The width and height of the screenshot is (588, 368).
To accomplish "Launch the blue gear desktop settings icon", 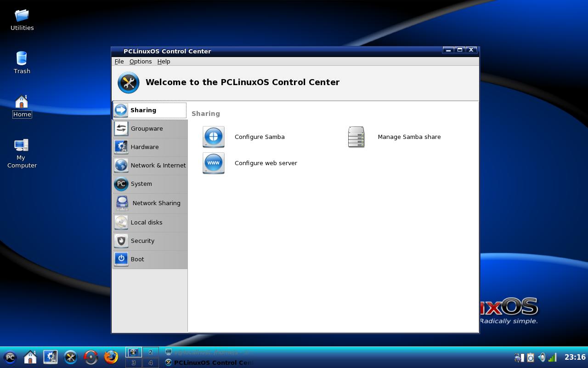I will pyautogui.click(x=51, y=357).
